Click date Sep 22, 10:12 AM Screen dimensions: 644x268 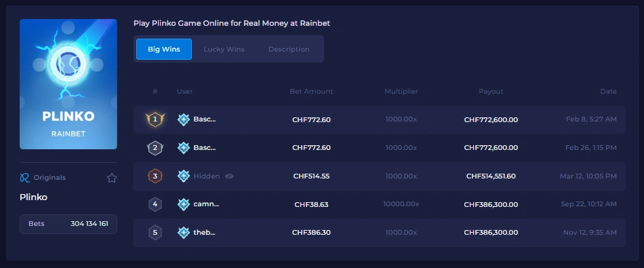click(588, 204)
